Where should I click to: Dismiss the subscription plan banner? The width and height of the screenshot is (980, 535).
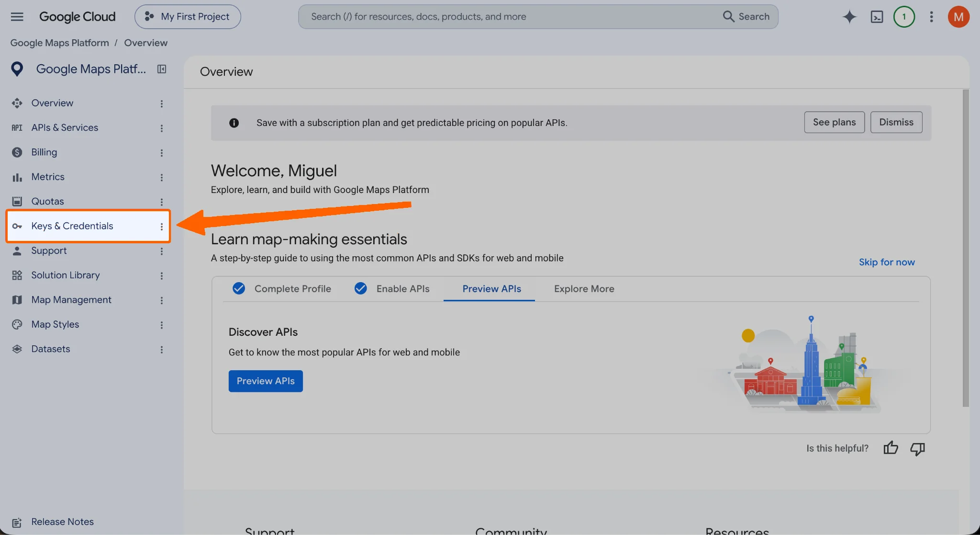(896, 122)
